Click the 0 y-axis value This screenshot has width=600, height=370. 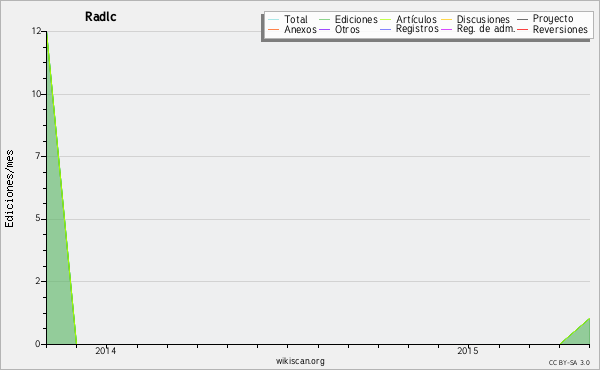38,344
